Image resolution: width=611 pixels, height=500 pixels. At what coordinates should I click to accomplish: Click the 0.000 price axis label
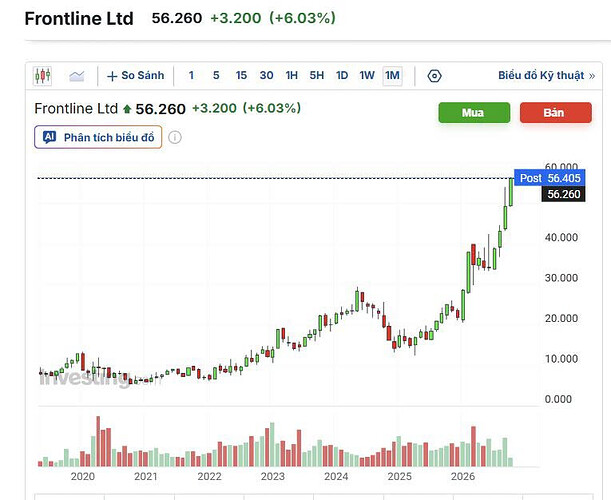[x=558, y=399]
